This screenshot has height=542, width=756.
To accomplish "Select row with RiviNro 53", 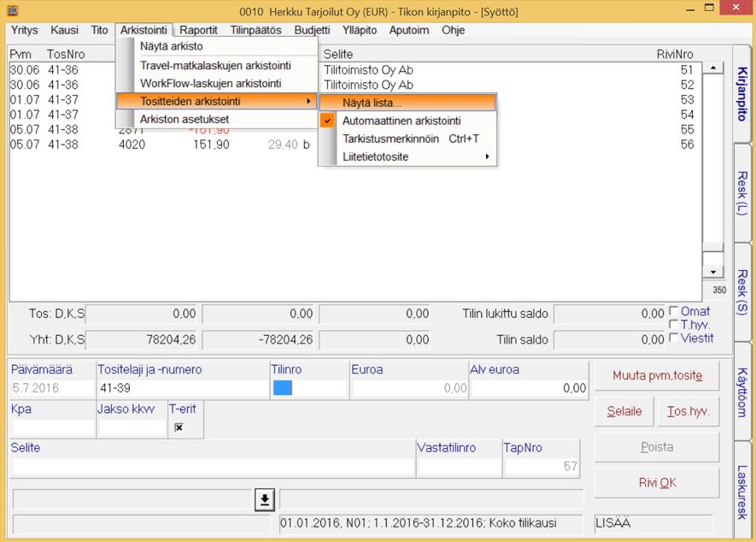I will tap(355, 100).
